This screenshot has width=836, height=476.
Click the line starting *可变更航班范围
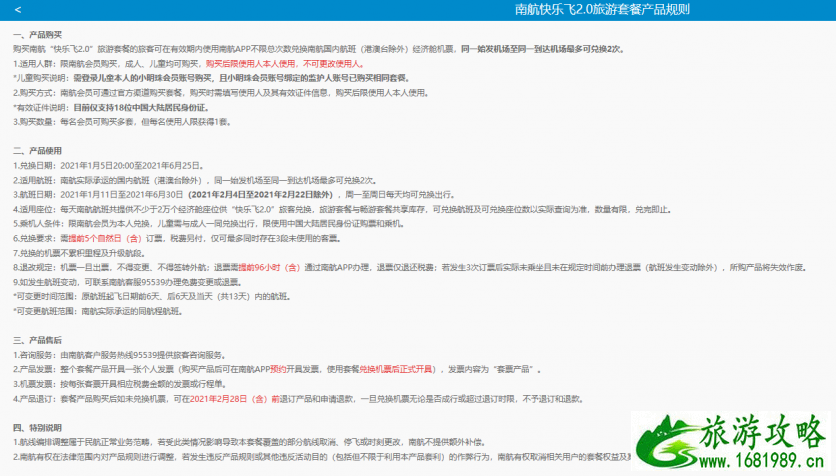point(98,311)
